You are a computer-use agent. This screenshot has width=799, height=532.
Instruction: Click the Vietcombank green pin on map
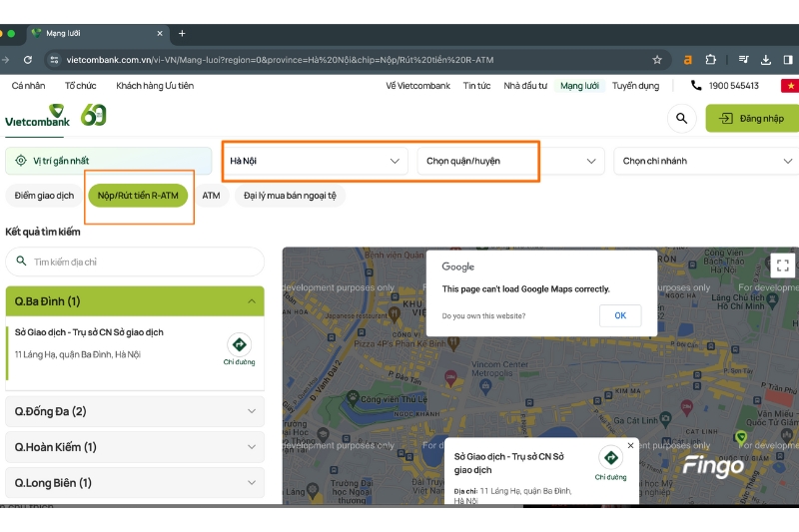(741, 437)
